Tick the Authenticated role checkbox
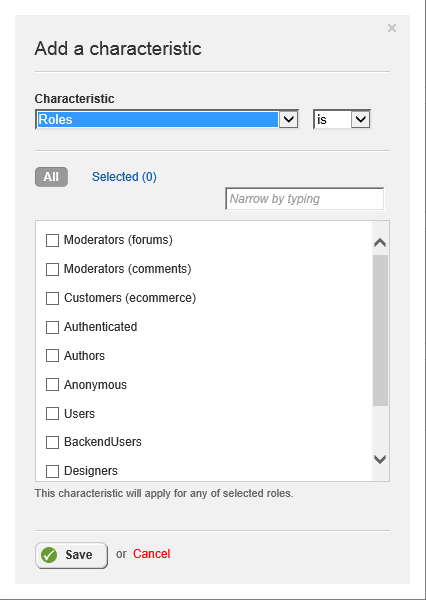The image size is (426, 600). coord(52,327)
